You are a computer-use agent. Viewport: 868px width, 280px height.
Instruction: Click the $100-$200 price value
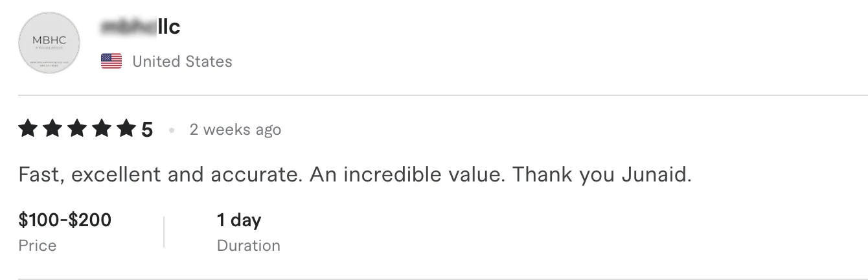pos(65,220)
